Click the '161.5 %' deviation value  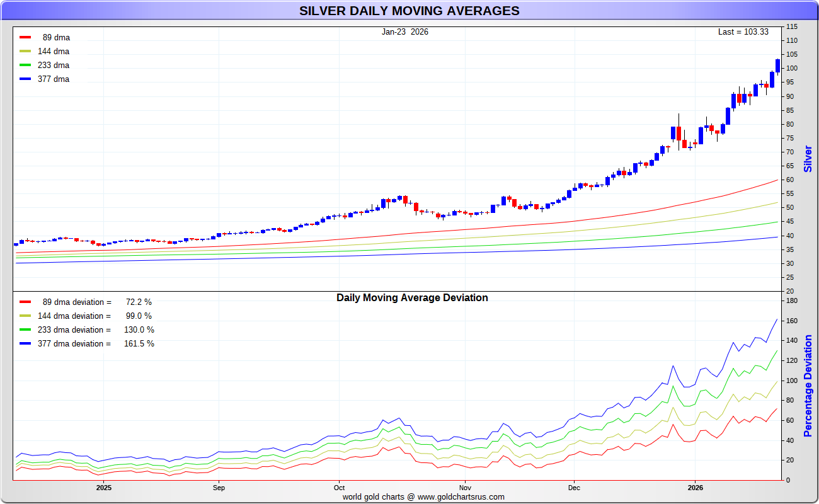click(x=139, y=344)
